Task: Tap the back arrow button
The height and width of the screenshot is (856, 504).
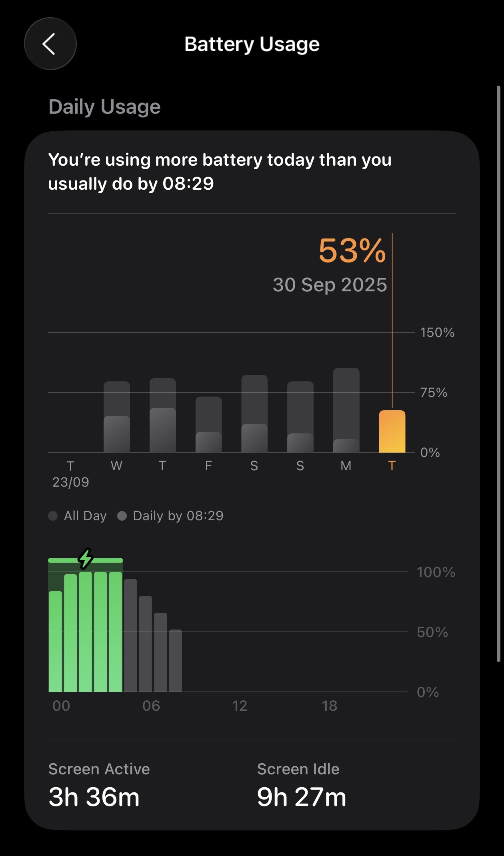Action: [x=50, y=44]
